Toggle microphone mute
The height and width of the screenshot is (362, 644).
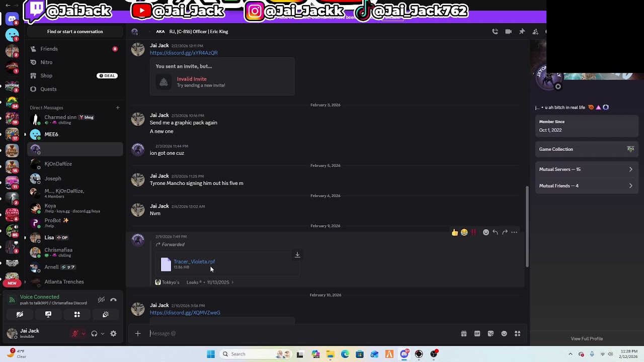pyautogui.click(x=75, y=333)
